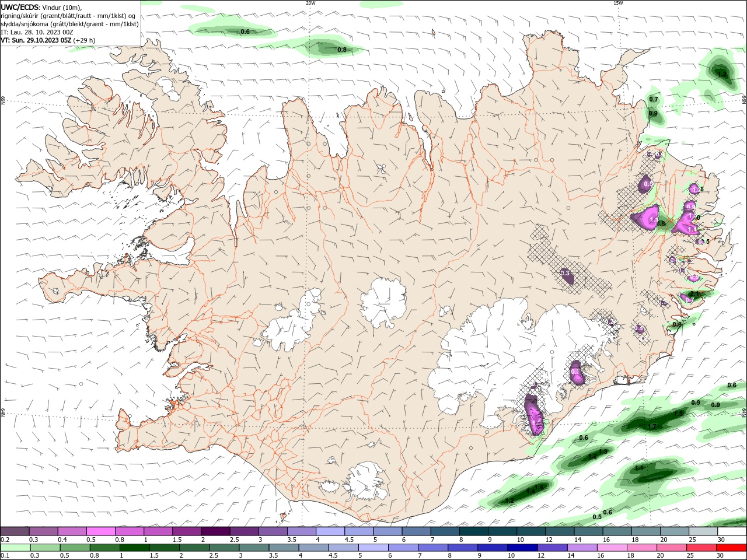Pick the upper legend swatch starting at 18
Image resolution: width=747 pixels, height=560 pixels.
(645, 531)
